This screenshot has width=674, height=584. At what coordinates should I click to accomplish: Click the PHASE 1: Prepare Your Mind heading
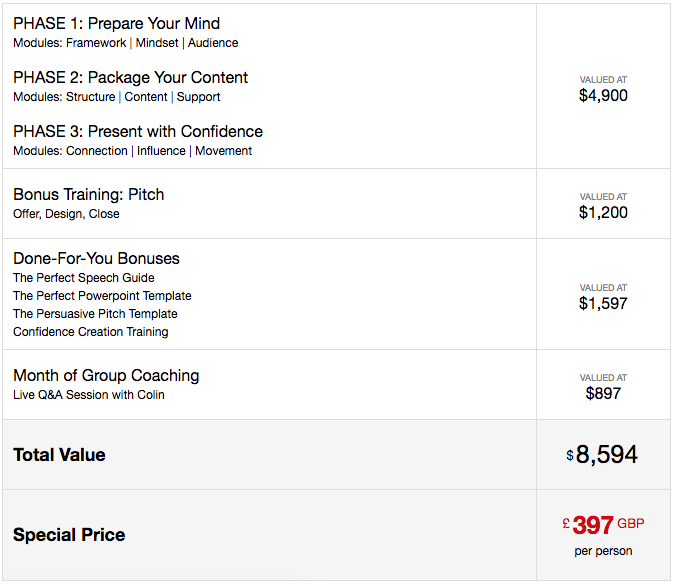[x=116, y=23]
